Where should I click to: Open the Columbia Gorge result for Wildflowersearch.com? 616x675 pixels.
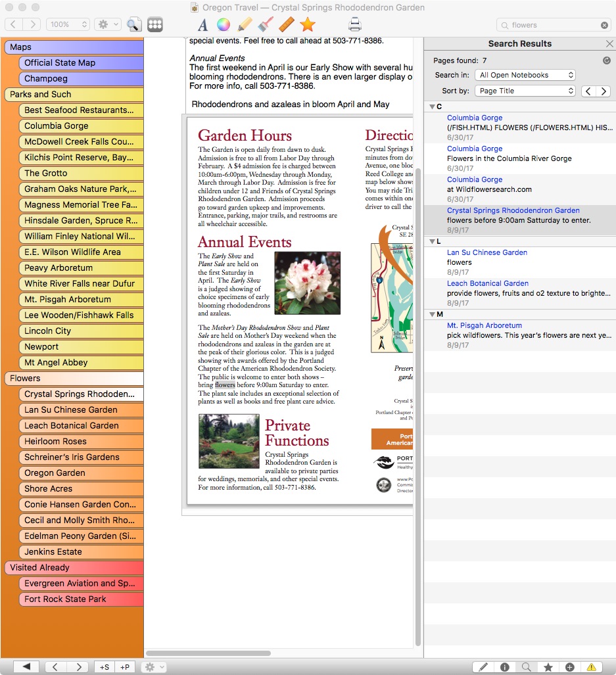point(520,189)
